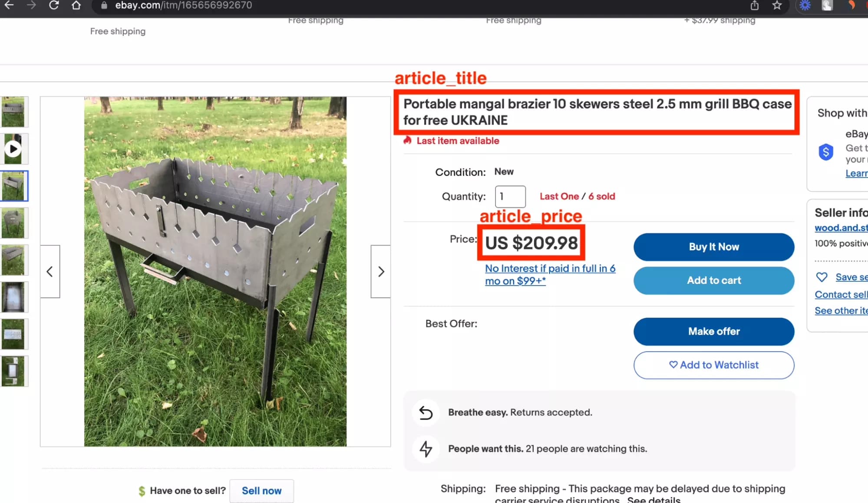
Task: Open the No Interest if paid in full link
Action: click(x=550, y=268)
